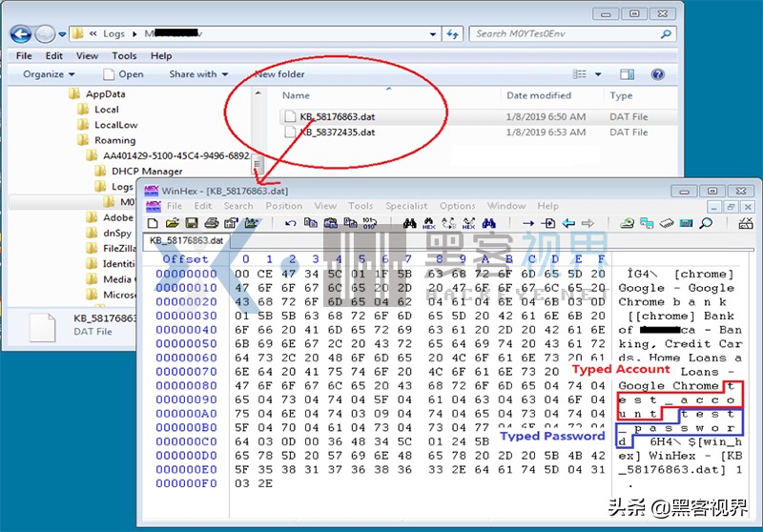Select DHCP Manager folder in tree

tap(147, 172)
